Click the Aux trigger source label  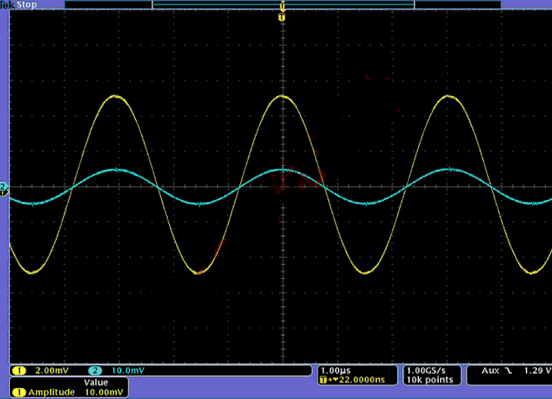point(490,370)
